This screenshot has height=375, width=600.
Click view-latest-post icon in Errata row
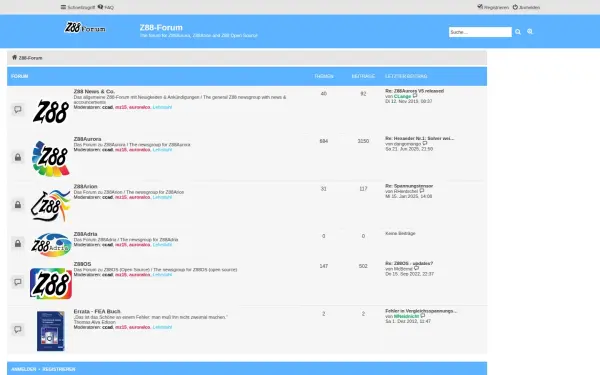(423, 316)
